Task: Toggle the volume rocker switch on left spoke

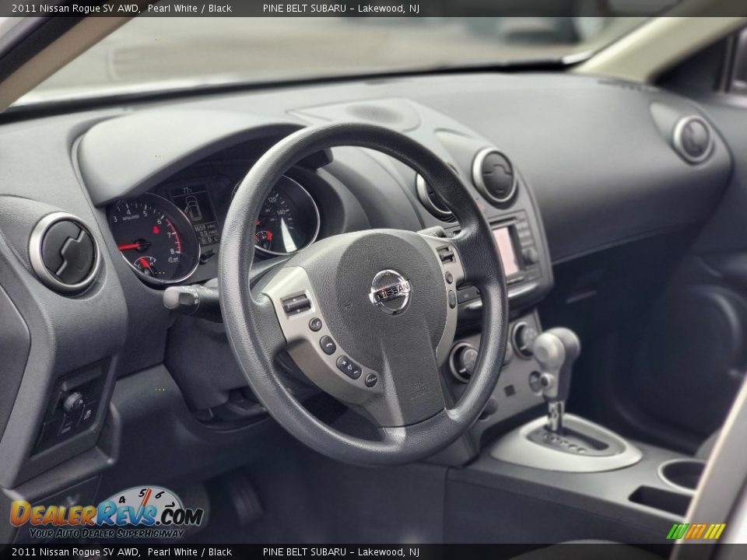Action: click(x=294, y=303)
